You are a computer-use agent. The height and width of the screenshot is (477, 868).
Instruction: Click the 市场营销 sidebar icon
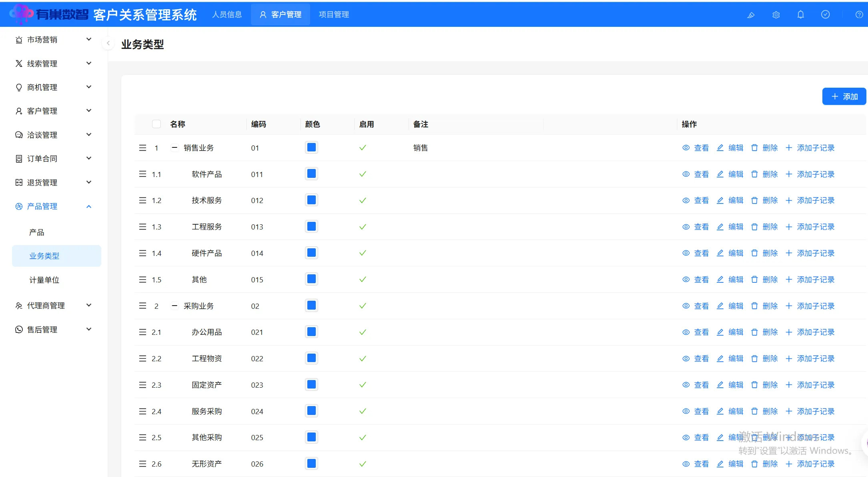tap(19, 40)
